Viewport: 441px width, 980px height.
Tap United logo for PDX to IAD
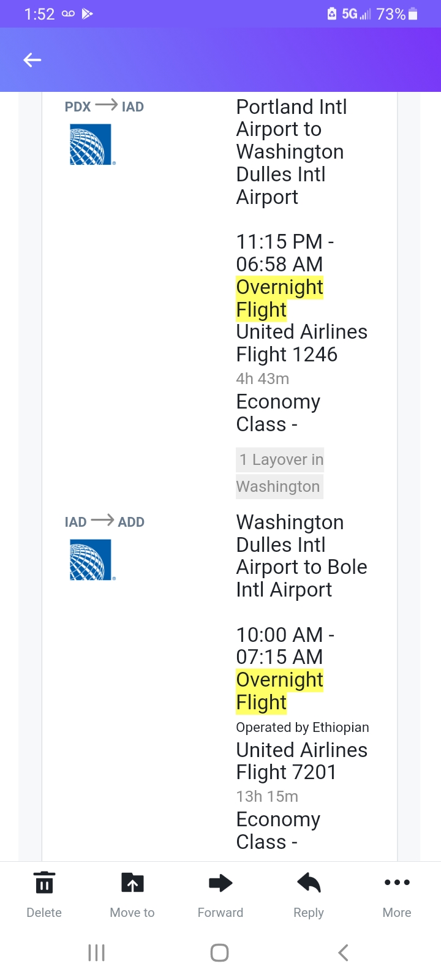[x=91, y=145]
